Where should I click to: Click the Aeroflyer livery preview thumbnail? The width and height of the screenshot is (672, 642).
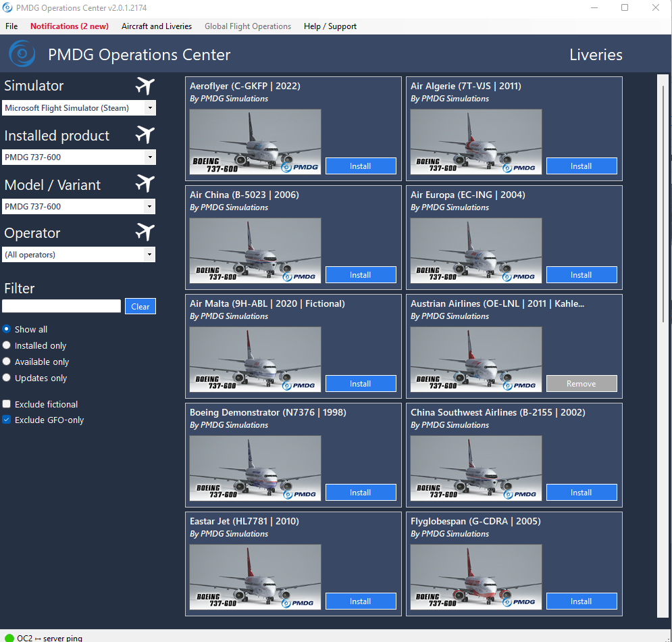[255, 141]
